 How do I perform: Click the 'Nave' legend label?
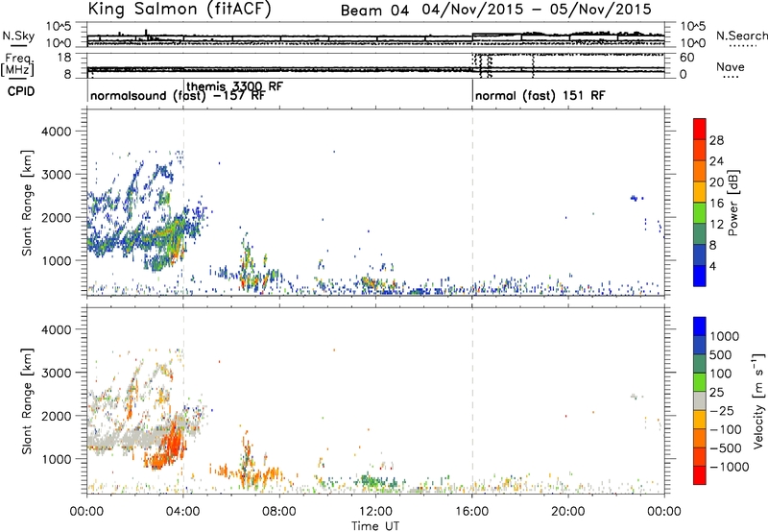[x=731, y=67]
